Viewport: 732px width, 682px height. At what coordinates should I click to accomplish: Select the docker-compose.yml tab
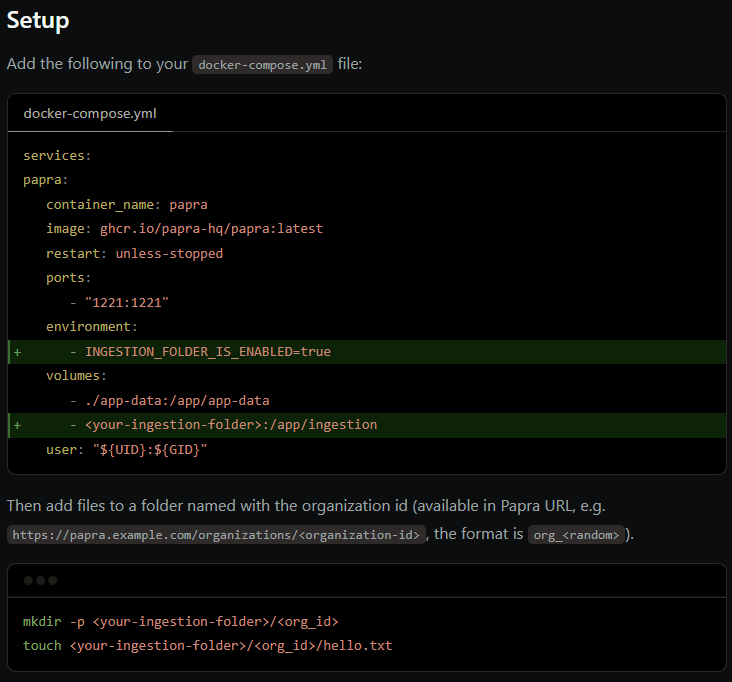90,113
